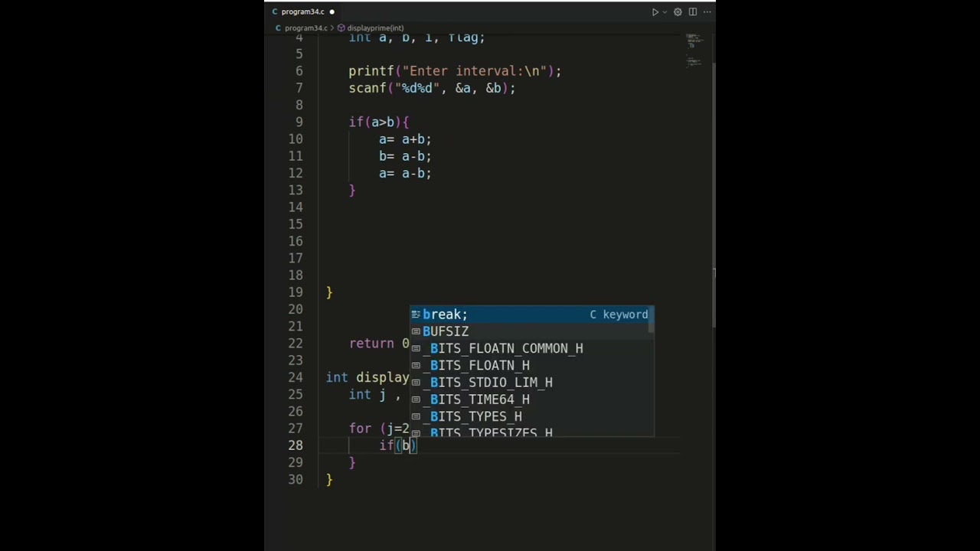Select _BITS_STDIO_LIM_H suggestion
This screenshot has height=551, width=980.
(x=531, y=382)
